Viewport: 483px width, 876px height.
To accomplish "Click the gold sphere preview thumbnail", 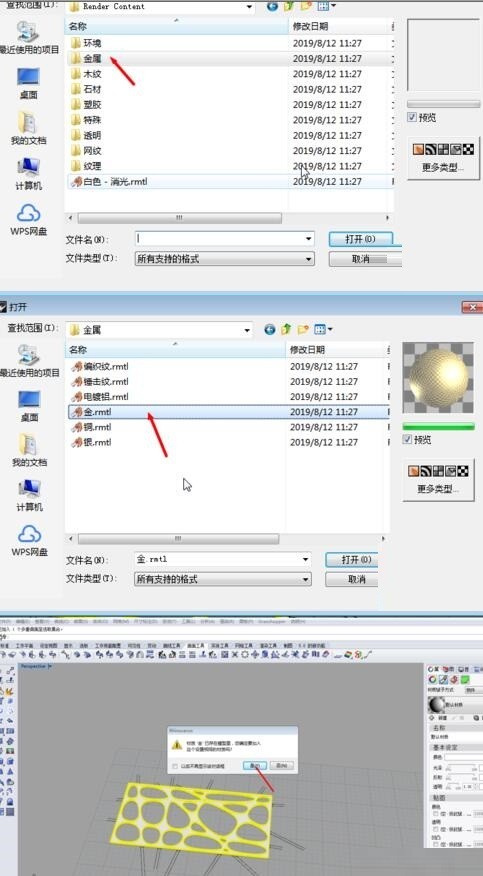I will tap(438, 378).
